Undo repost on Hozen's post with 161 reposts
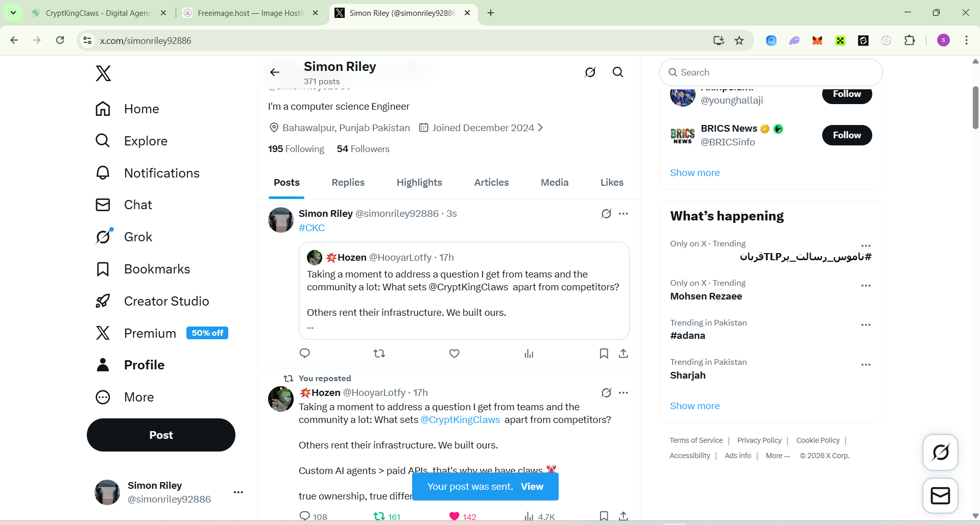This screenshot has width=980, height=525. (x=387, y=516)
